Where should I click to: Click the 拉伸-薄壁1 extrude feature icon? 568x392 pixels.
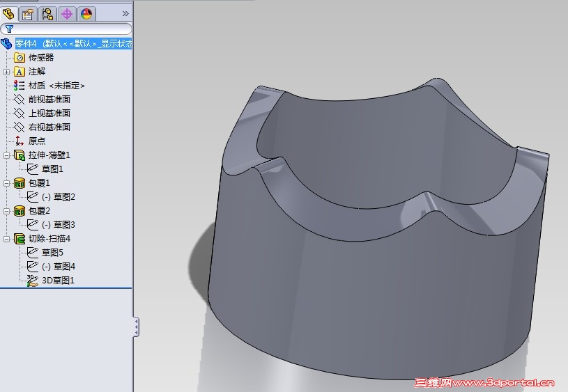20,155
